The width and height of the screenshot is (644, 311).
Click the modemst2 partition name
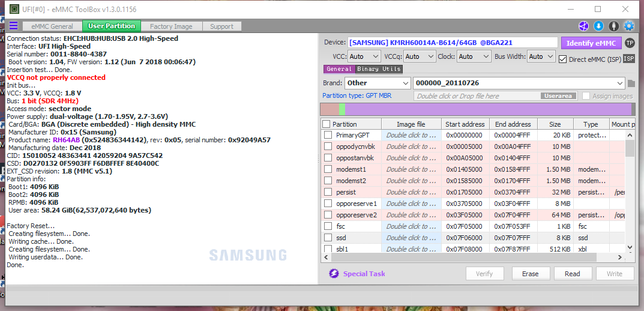351,180
